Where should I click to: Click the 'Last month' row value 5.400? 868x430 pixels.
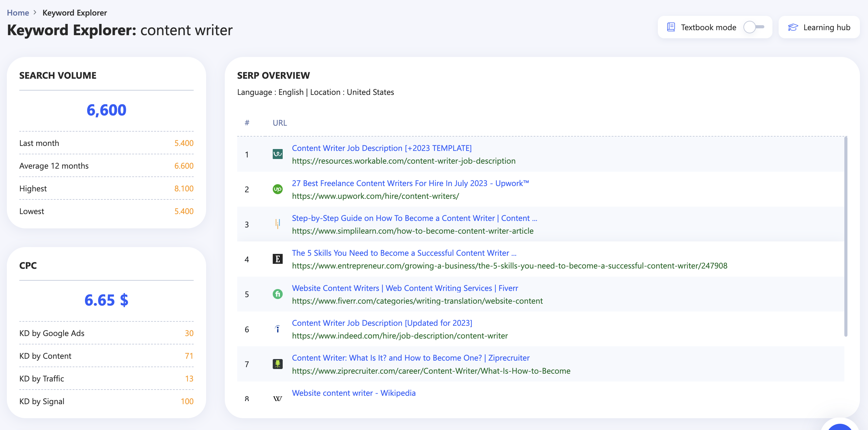coord(184,143)
